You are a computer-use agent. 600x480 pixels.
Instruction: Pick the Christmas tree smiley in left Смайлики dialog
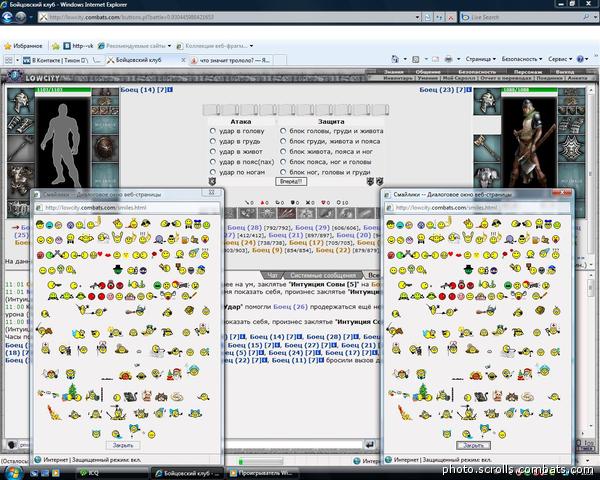[x=72, y=392]
